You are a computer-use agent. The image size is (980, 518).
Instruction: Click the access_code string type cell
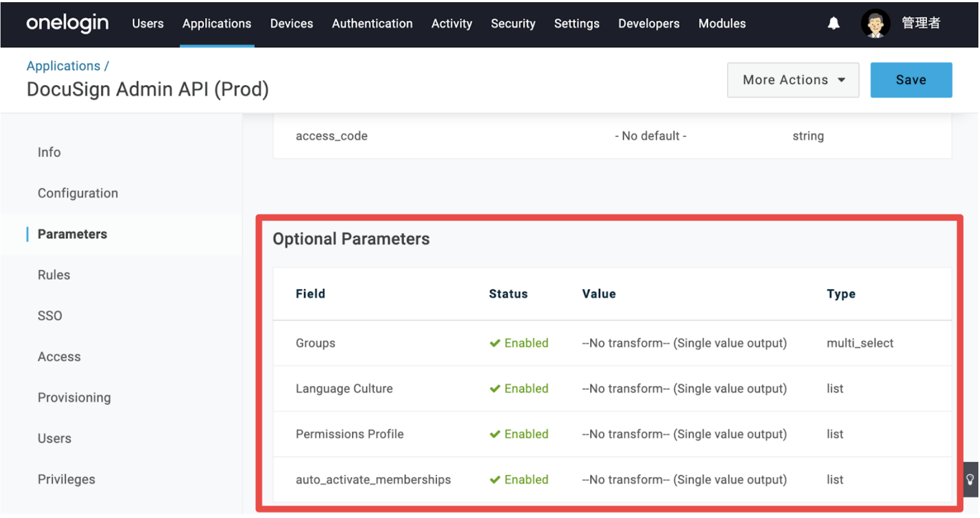click(x=808, y=136)
